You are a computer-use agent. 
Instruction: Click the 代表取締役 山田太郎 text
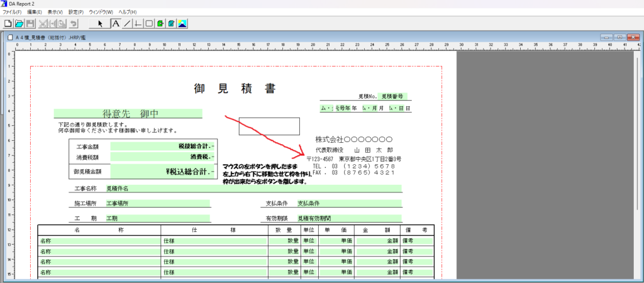click(355, 150)
